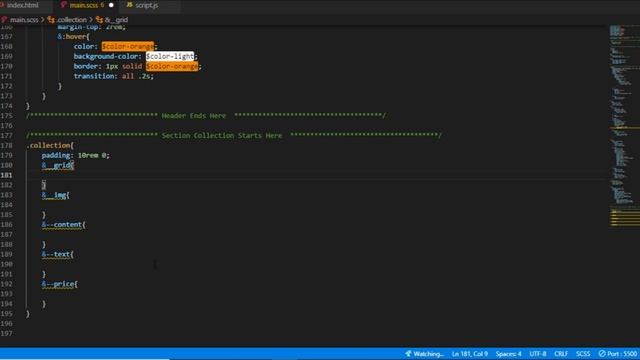The image size is (640, 360).
Task: Click 'Section Collection Starts Here' comment
Action: click(222, 136)
